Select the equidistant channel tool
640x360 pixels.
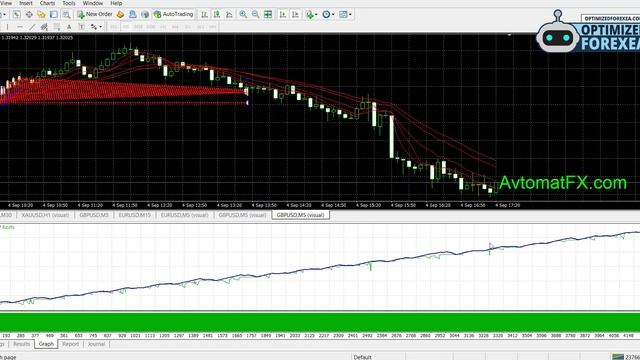tap(44, 27)
